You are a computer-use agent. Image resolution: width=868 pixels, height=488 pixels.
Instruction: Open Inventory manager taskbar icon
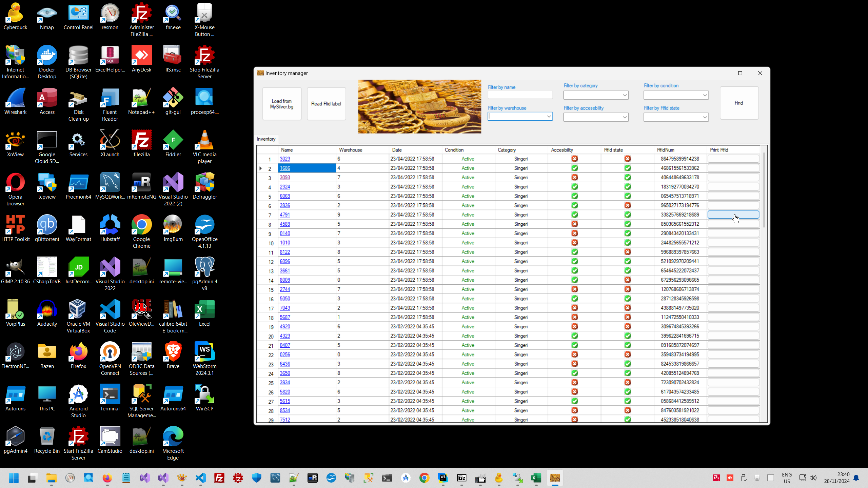tap(555, 478)
